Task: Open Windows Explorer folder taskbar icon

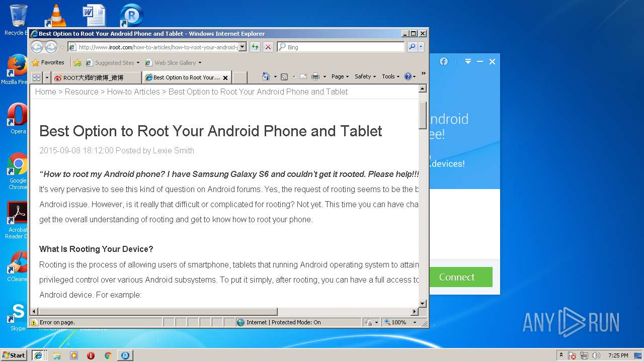Action: (x=57, y=355)
